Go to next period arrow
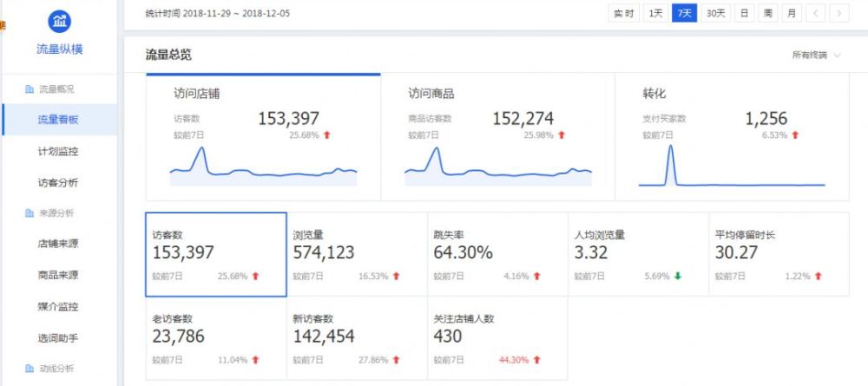868x386 pixels. coord(839,13)
